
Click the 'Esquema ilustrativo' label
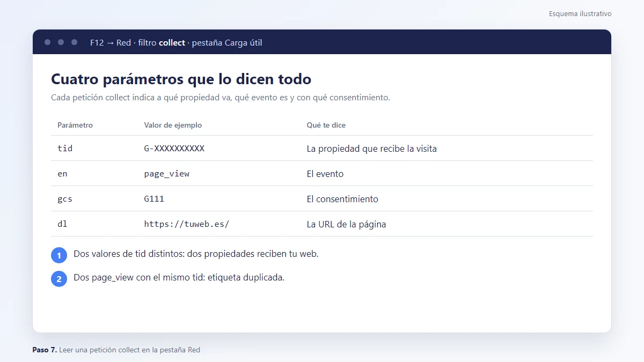580,14
